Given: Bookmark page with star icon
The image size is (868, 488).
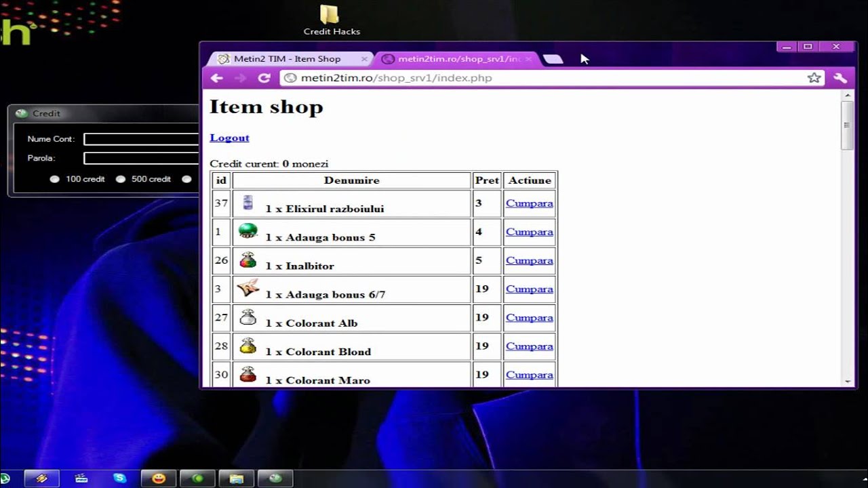Looking at the screenshot, I should tap(814, 78).
